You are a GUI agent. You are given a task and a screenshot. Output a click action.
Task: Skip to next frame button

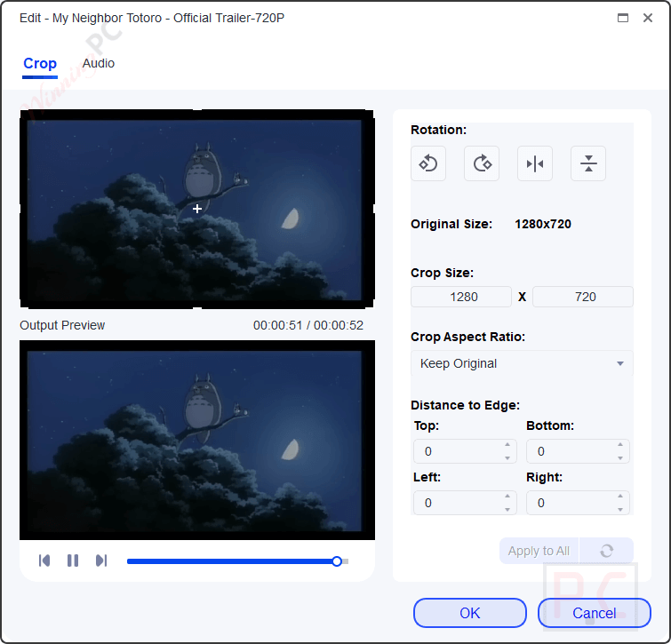101,561
